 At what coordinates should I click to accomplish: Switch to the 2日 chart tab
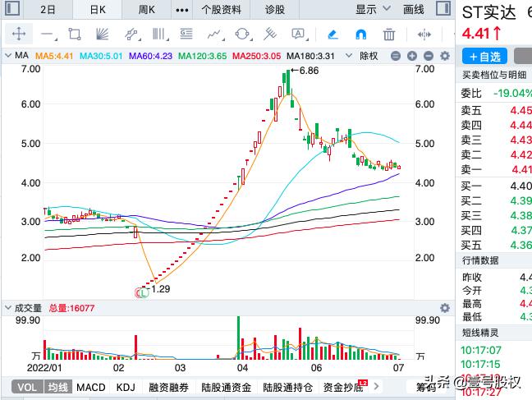[x=48, y=10]
